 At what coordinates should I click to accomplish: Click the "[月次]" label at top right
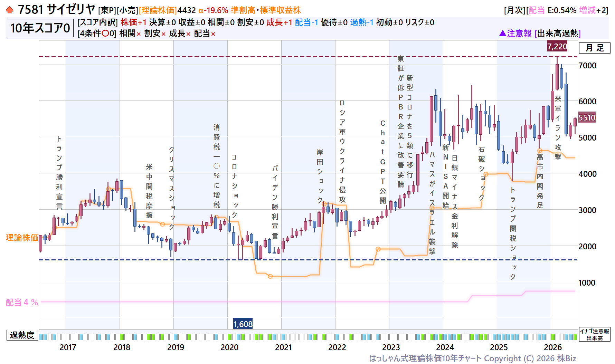pos(514,10)
